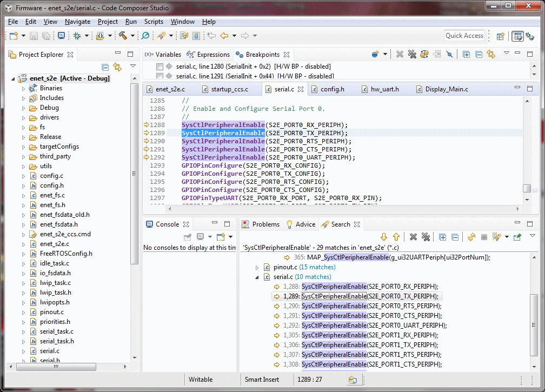Click Expand All in Search view toolbar
This screenshot has height=392, width=545.
[442, 237]
